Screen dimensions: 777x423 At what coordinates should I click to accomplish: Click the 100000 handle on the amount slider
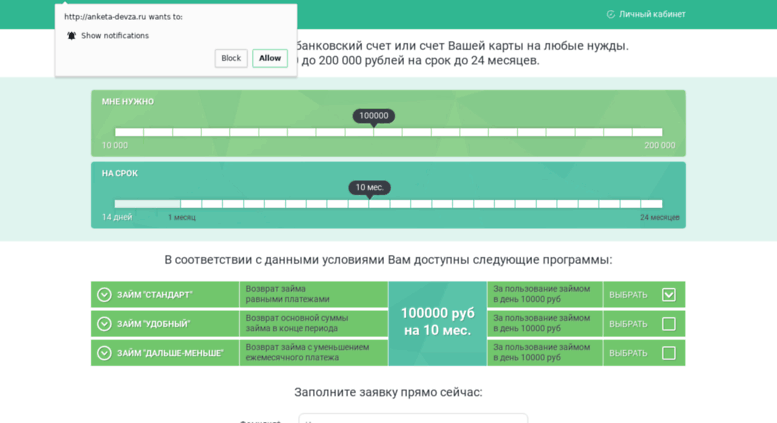(374, 116)
